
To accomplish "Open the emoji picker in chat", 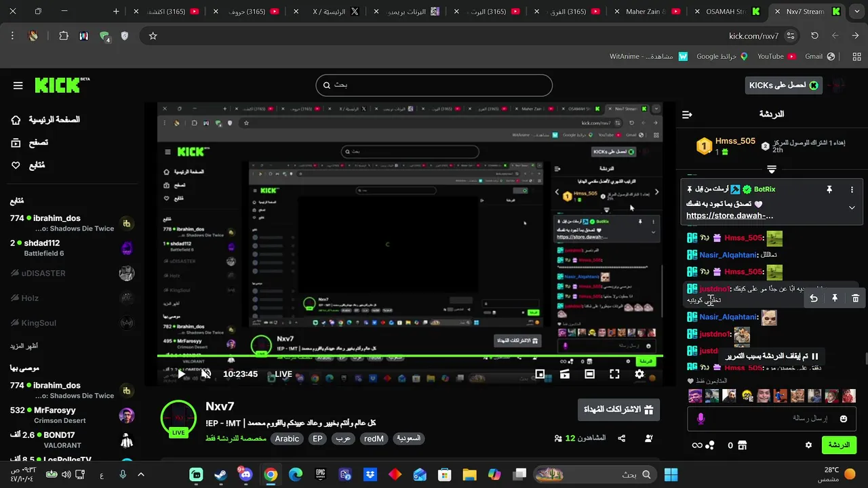I will pyautogui.click(x=844, y=419).
